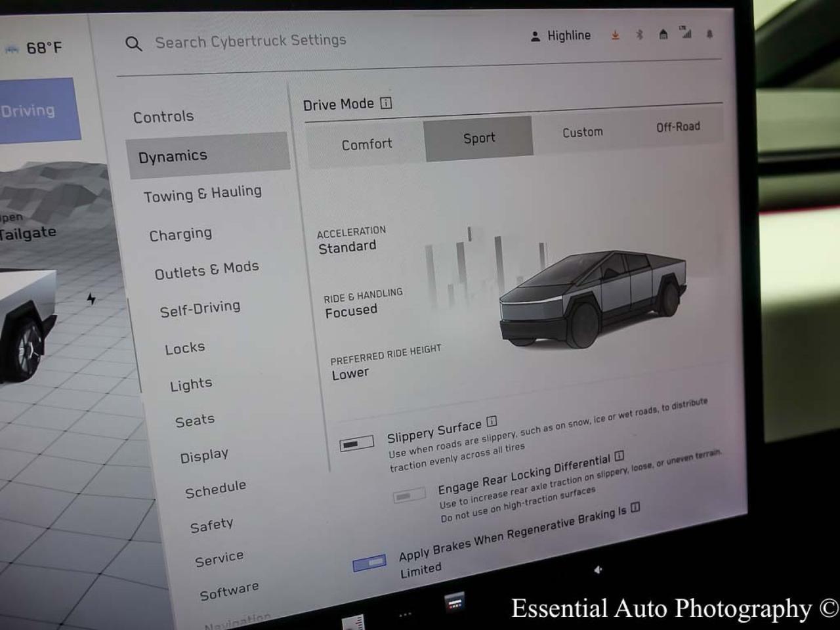Select the Off-Road drive mode
Screen dimensions: 840x630
pyautogui.click(x=678, y=127)
